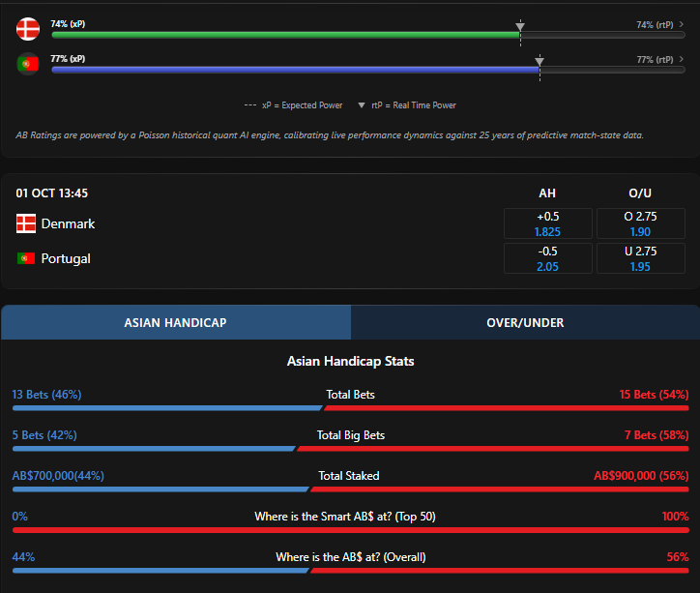Click the 13 Bets (46%) value
This screenshot has width=700, height=593.
[46, 395]
